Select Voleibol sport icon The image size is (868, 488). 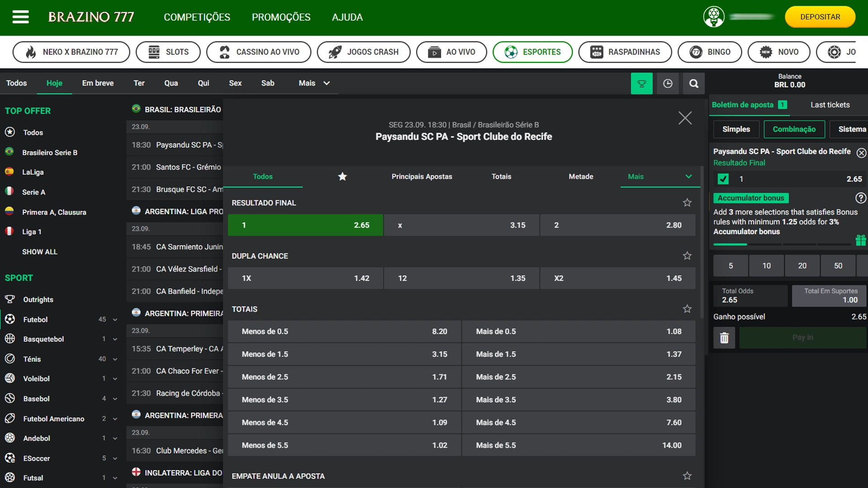coord(10,378)
